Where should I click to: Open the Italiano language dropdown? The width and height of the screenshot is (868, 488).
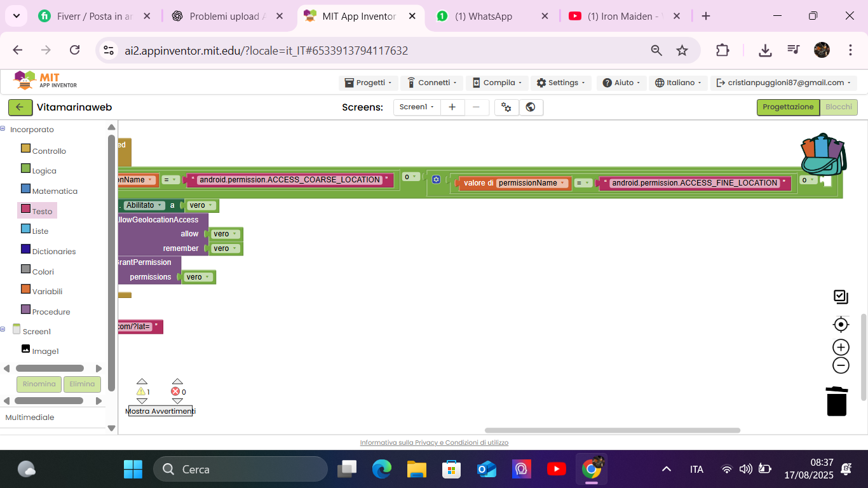pos(679,83)
